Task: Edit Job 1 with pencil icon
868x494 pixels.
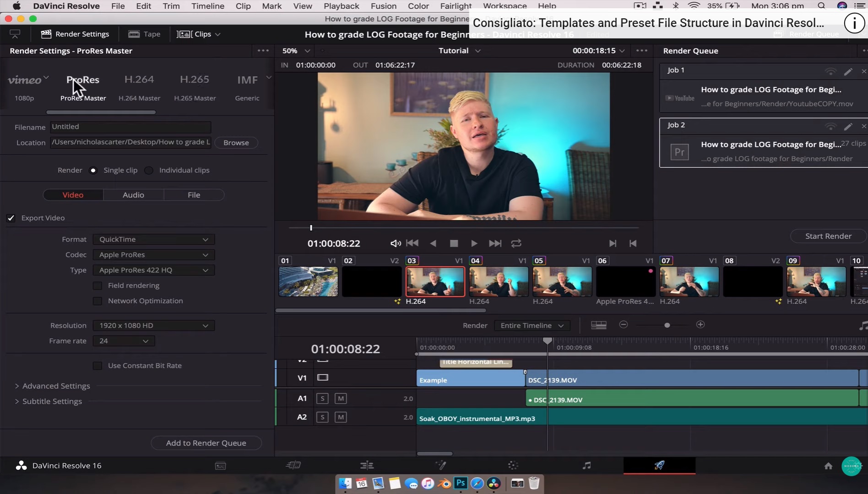Action: [x=848, y=71]
